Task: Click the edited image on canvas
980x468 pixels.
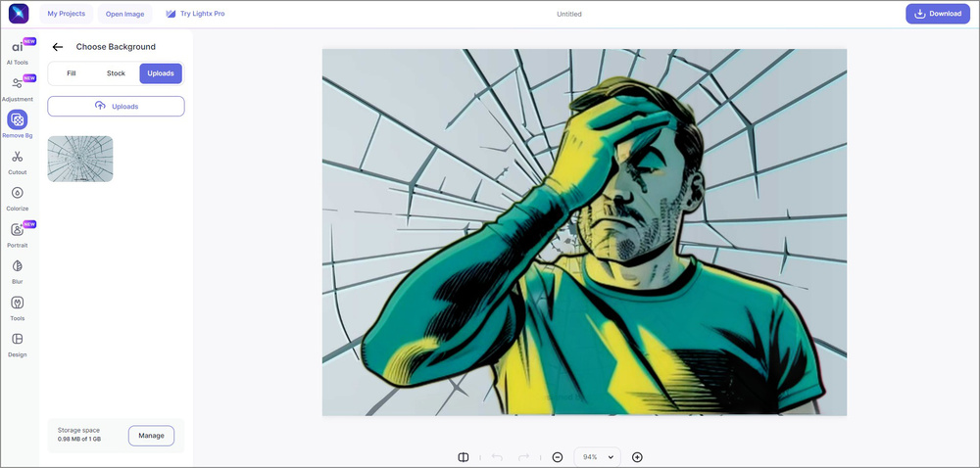Action: click(x=584, y=232)
